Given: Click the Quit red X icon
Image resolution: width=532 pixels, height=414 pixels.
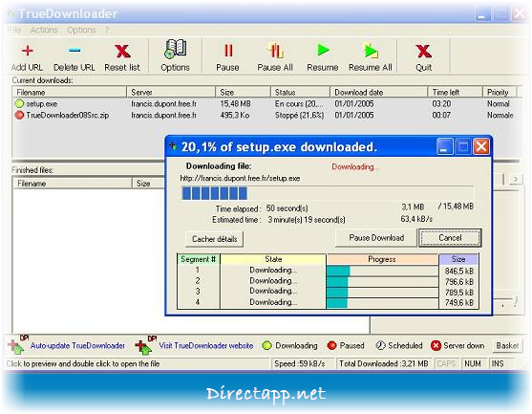Looking at the screenshot, I should click(424, 52).
